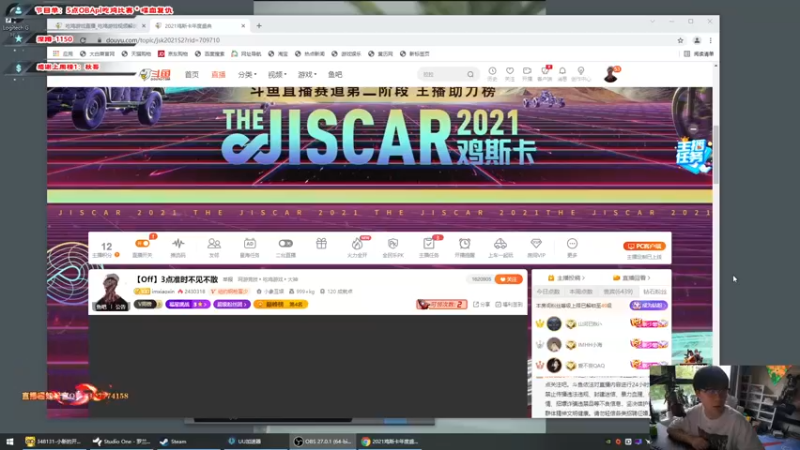Click the search magnifier icon
The width and height of the screenshot is (800, 450).
click(x=470, y=74)
